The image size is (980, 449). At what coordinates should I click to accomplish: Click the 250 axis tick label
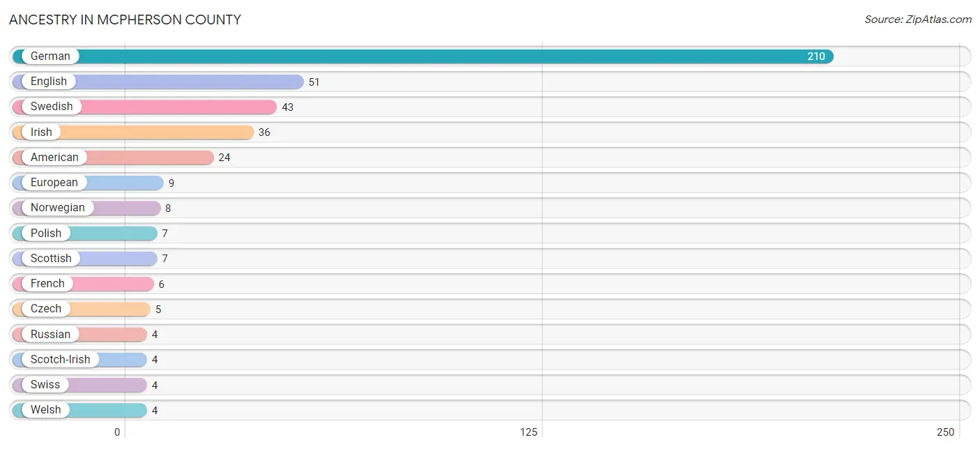point(946,432)
